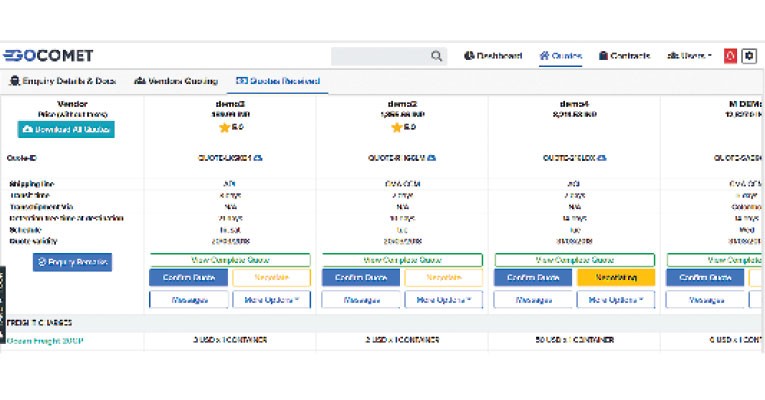Confirm Quote for demo3 vendor
765x400 pixels.
[x=189, y=278]
